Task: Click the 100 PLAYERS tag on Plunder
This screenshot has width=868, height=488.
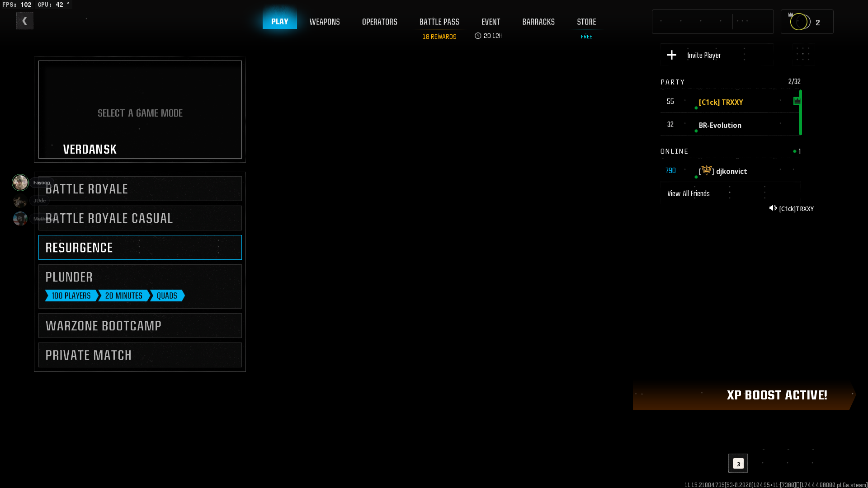Action: coord(71,296)
